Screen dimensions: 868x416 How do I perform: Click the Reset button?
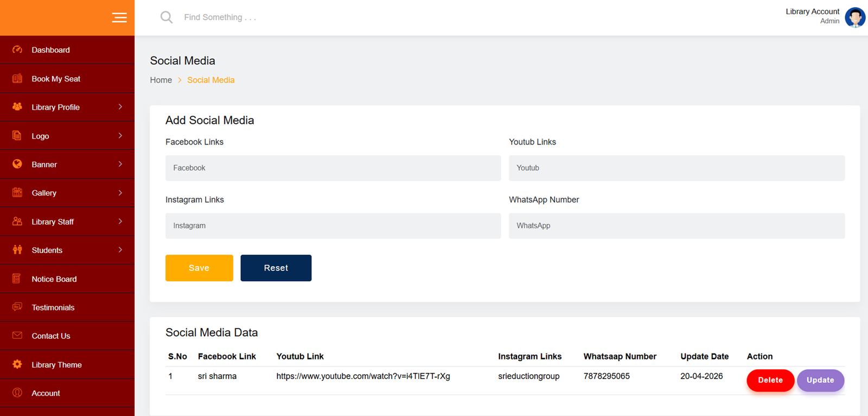276,268
